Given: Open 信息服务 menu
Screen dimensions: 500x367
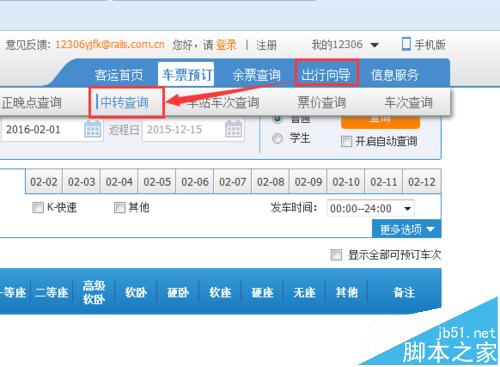Looking at the screenshot, I should (395, 75).
